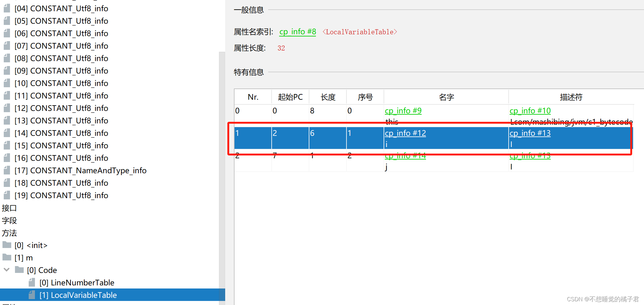The width and height of the screenshot is (644, 305).
Task: Click the 名字 column header
Action: point(446,97)
